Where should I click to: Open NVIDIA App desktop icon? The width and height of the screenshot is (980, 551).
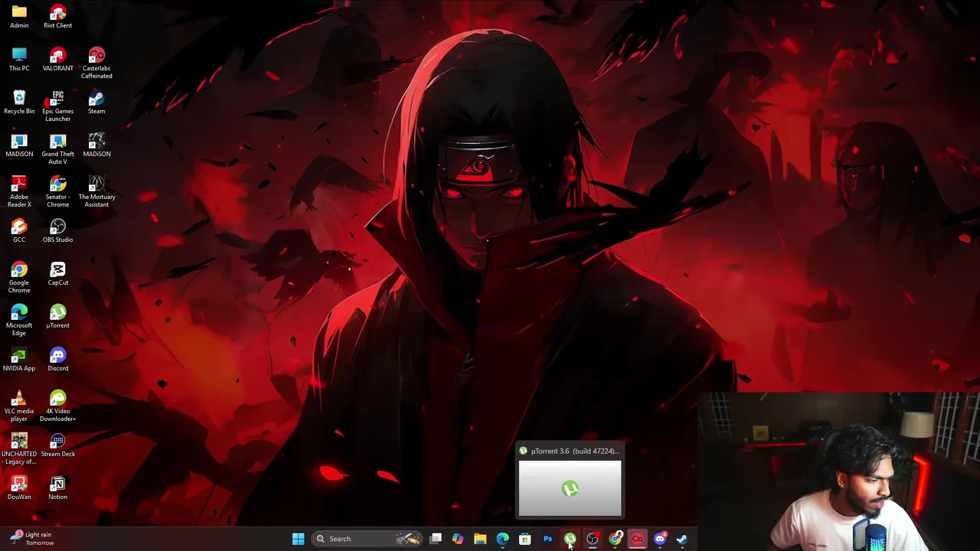pyautogui.click(x=19, y=359)
